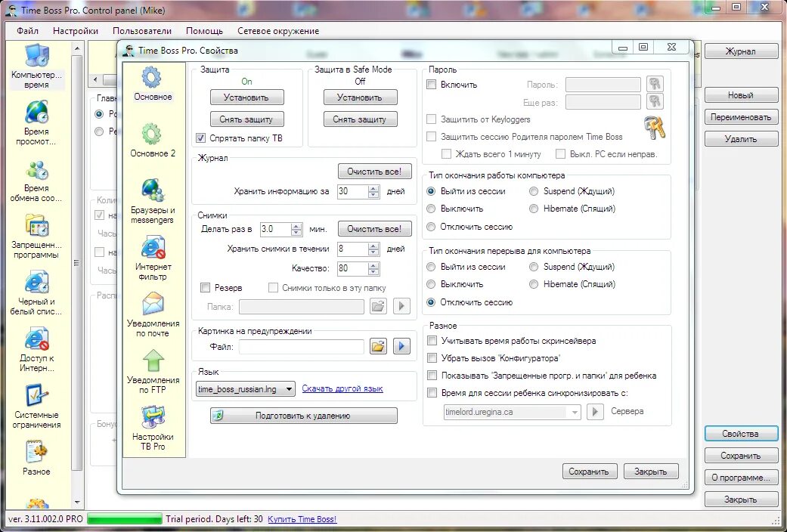
Task: Save properties with dialog Сохранить button
Action: (589, 472)
